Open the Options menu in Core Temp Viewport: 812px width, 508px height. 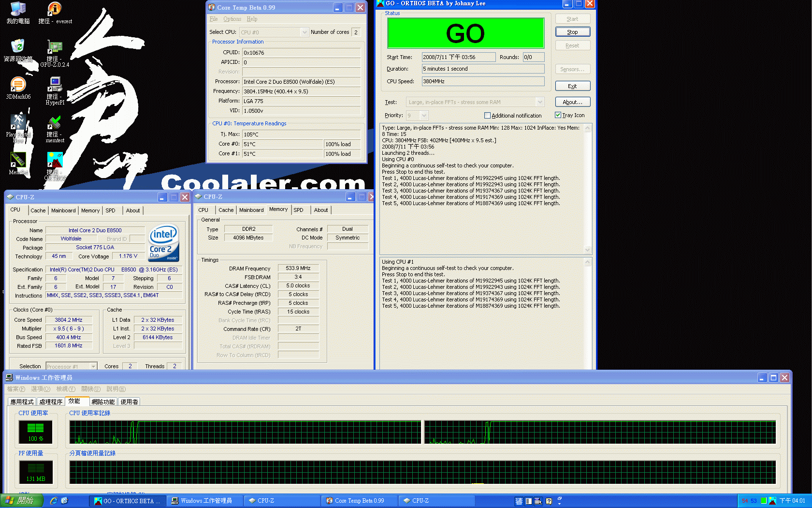pyautogui.click(x=232, y=19)
